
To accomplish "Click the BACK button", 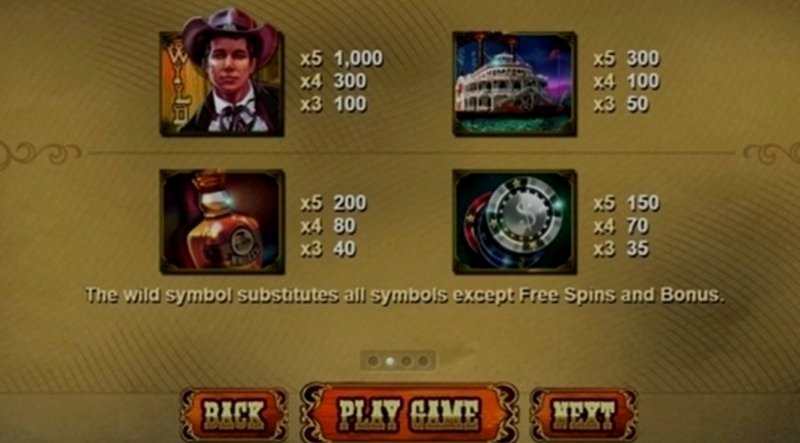I will tap(234, 414).
